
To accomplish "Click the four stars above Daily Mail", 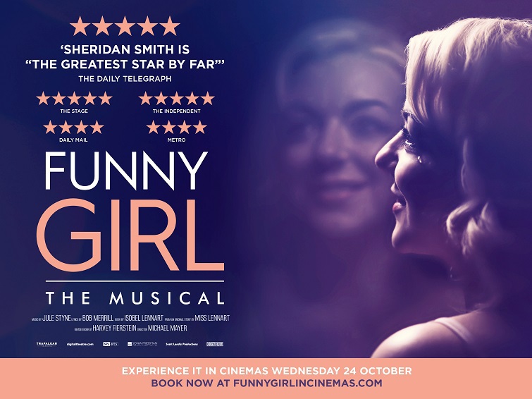I will (x=73, y=127).
